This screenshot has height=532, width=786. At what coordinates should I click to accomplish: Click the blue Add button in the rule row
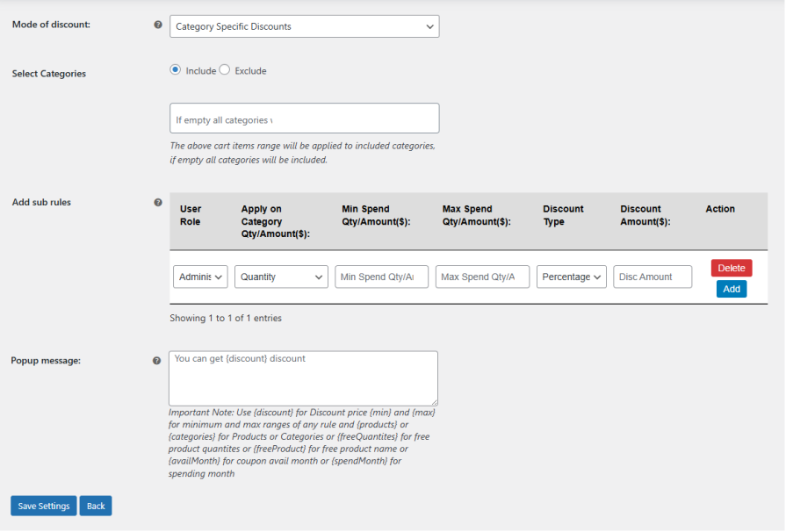click(731, 288)
